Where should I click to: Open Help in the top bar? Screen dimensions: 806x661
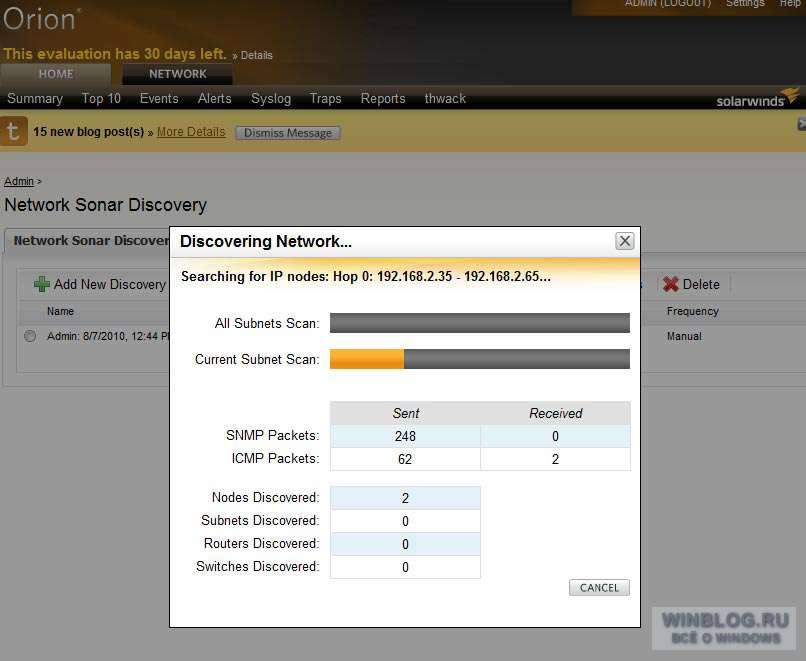click(x=790, y=4)
